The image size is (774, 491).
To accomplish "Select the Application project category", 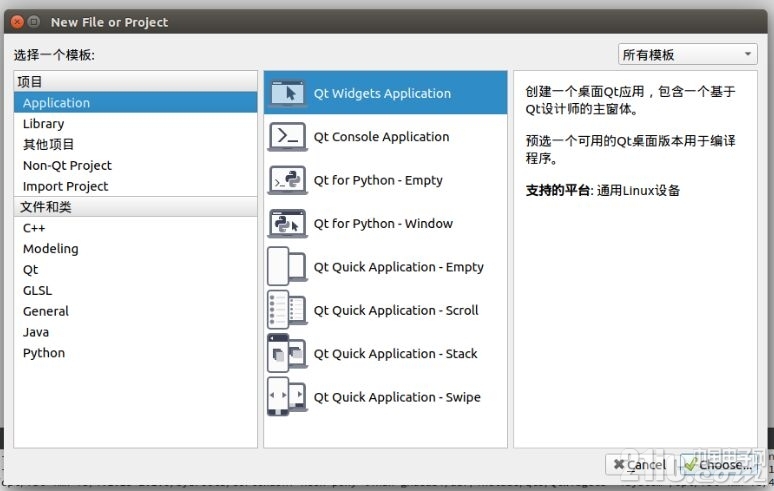I will point(136,103).
